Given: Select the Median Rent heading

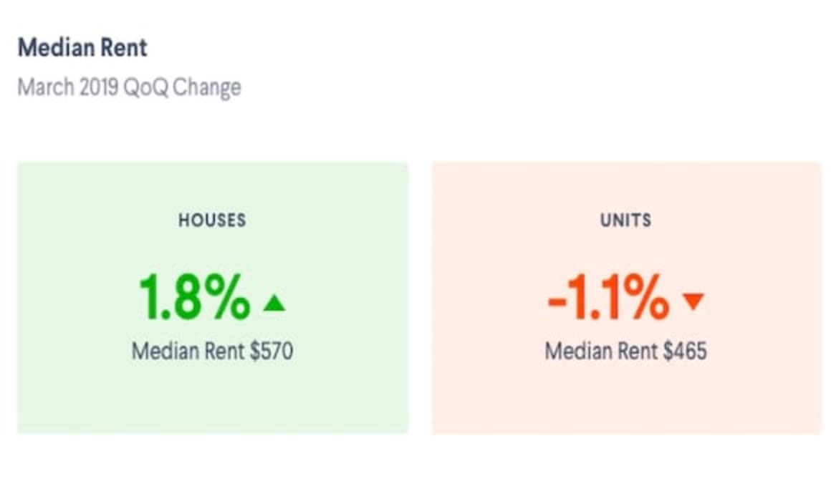Looking at the screenshot, I should point(82,48).
